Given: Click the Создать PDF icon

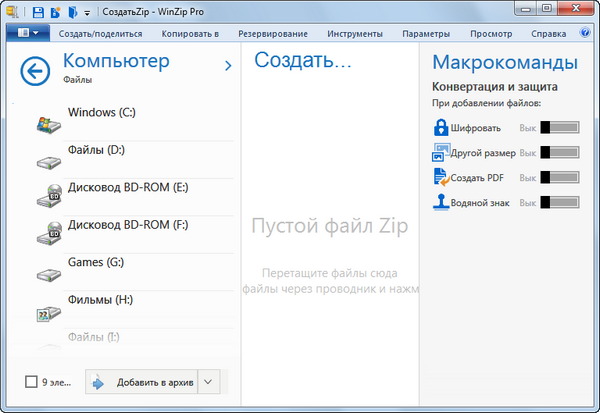Looking at the screenshot, I should point(441,178).
